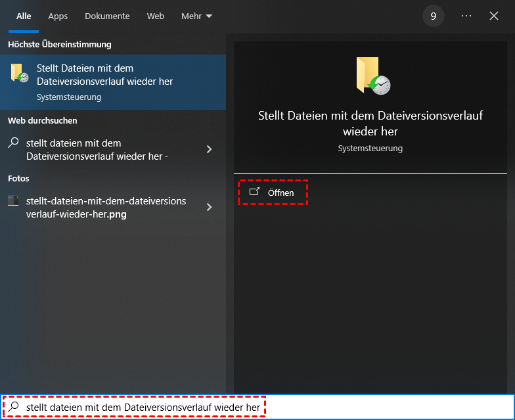Open the Dokumente tab
Viewport: 515px width, 420px height.
coord(107,16)
